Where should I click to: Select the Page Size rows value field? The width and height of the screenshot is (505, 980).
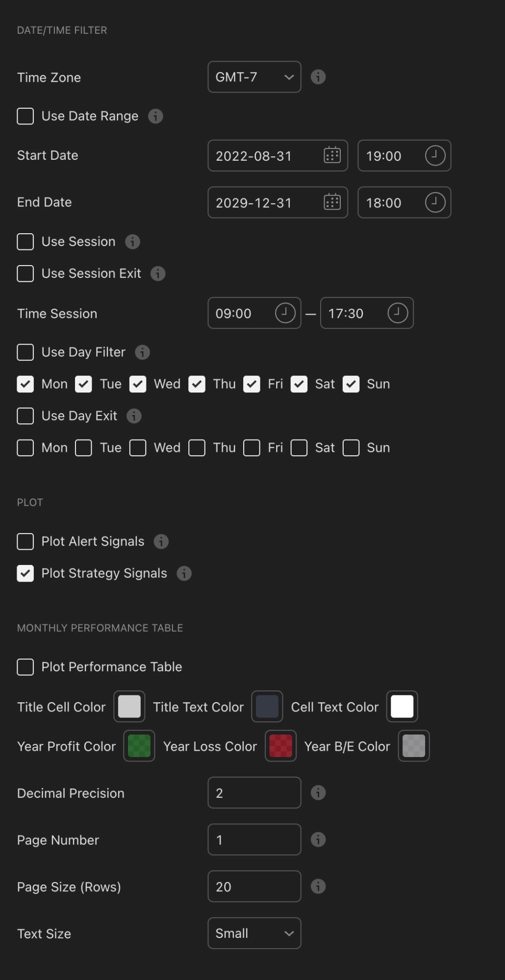254,886
